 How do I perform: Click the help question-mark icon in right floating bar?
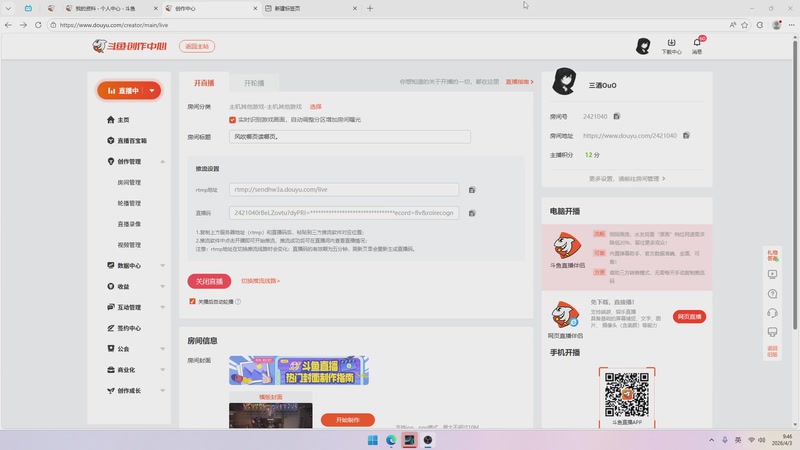[772, 294]
